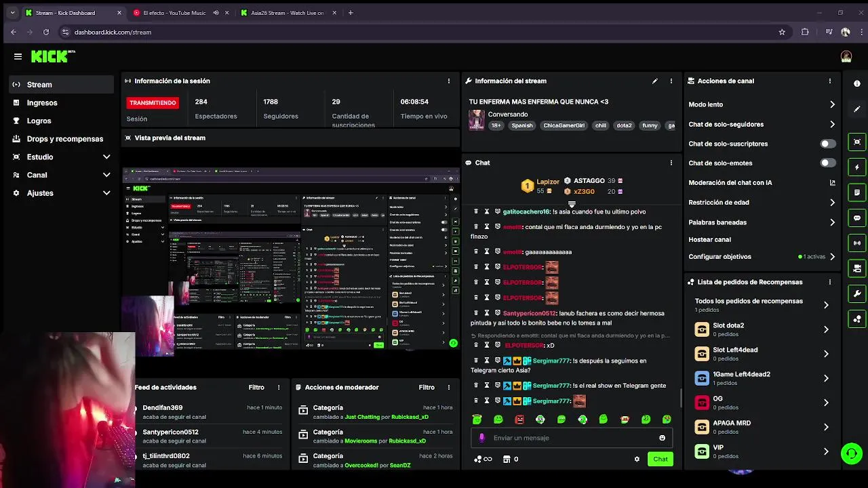Image resolution: width=868 pixels, height=488 pixels.
Task: Open the Kick logo home link
Action: point(52,56)
